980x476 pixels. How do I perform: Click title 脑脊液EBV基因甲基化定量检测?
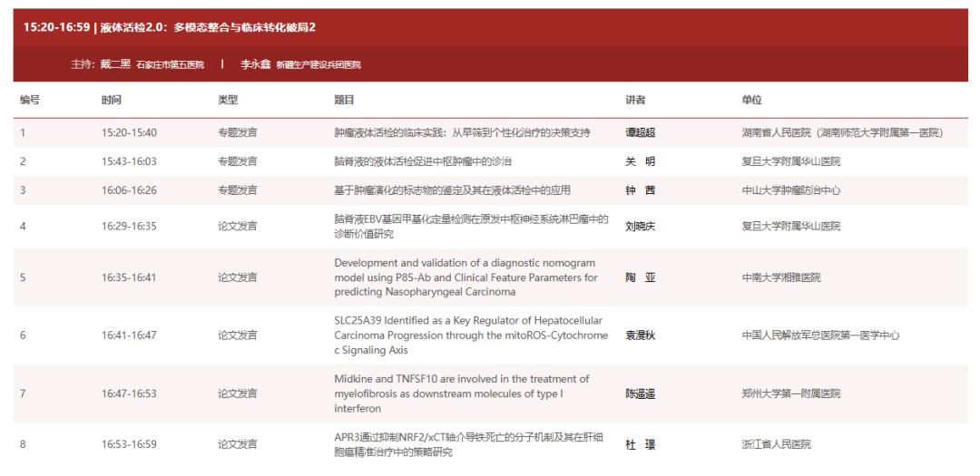click(471, 226)
